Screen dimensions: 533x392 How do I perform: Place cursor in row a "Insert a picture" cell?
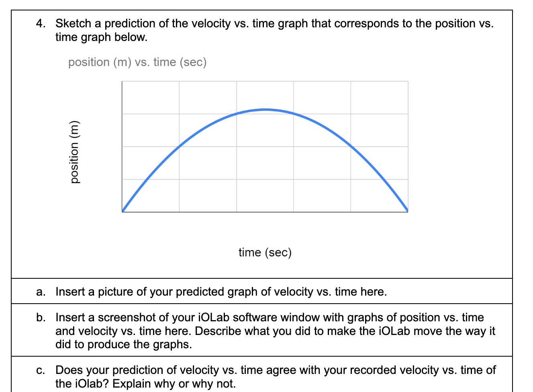(262, 291)
